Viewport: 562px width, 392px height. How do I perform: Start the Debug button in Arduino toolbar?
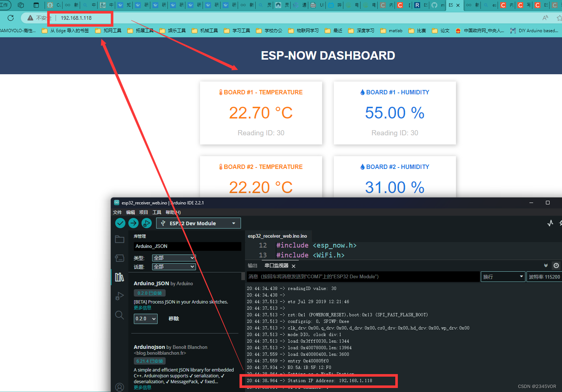[x=147, y=223]
